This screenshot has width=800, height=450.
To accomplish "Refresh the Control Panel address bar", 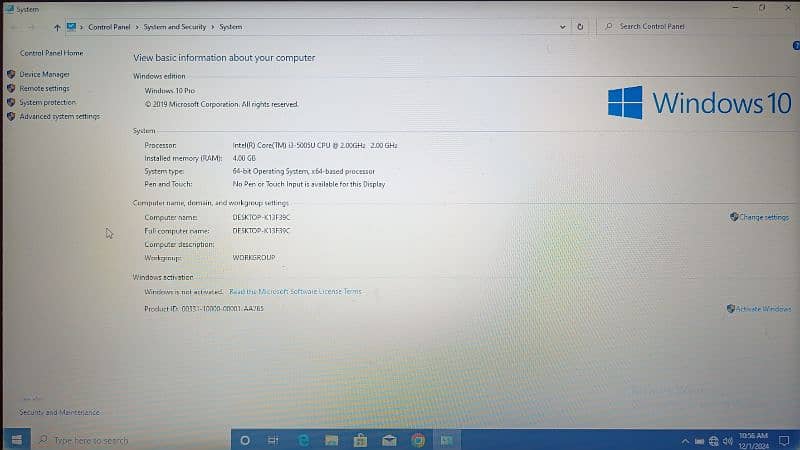I will tap(580, 27).
